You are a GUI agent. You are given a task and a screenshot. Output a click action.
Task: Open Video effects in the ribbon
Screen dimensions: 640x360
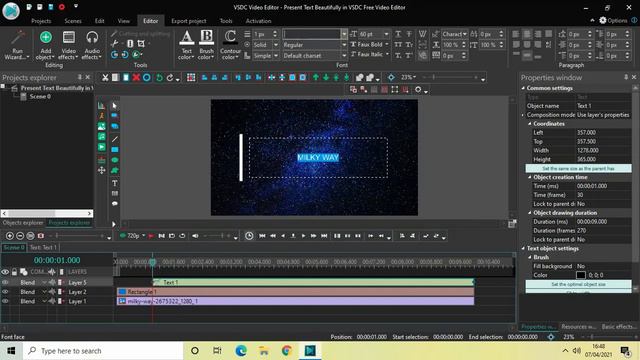pos(69,45)
